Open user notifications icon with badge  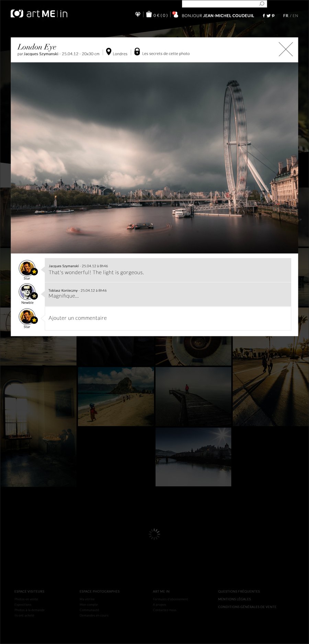[x=175, y=14]
